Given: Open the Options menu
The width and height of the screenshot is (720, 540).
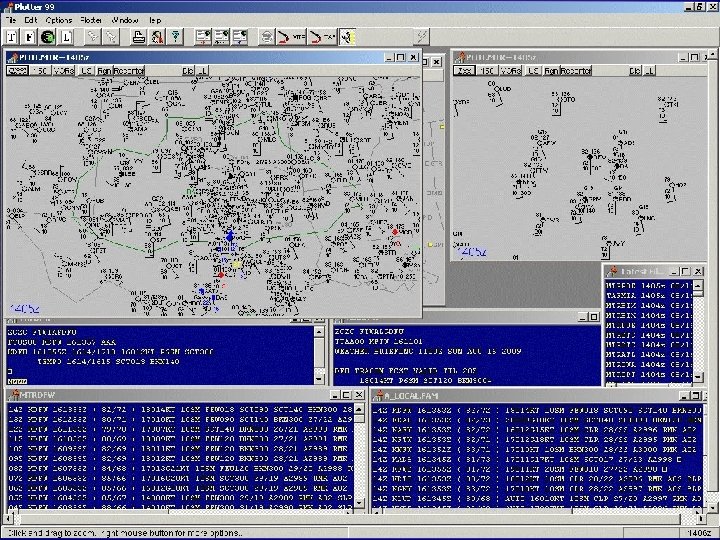Looking at the screenshot, I should [59, 20].
